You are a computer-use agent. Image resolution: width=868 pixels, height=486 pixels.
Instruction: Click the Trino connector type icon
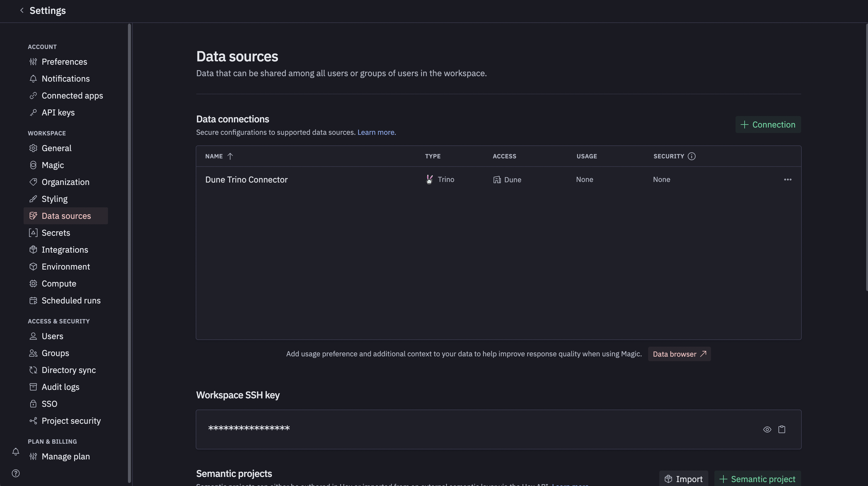click(x=429, y=180)
